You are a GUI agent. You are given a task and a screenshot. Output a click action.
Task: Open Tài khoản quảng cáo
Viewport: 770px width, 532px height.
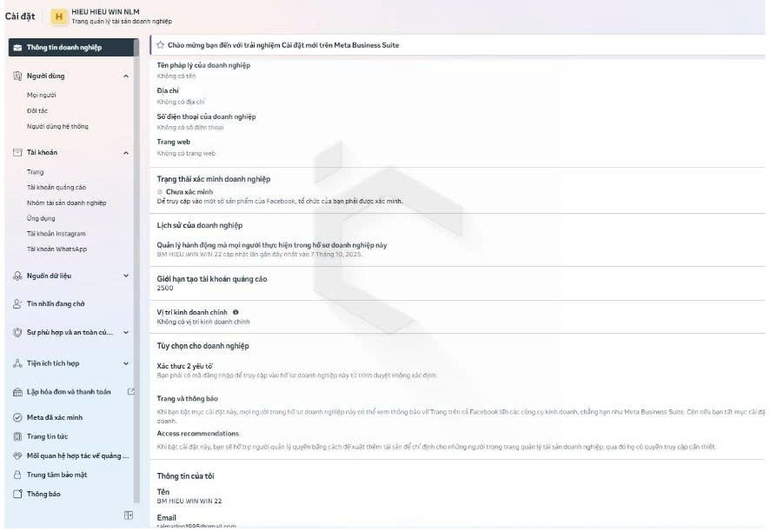[x=56, y=187]
